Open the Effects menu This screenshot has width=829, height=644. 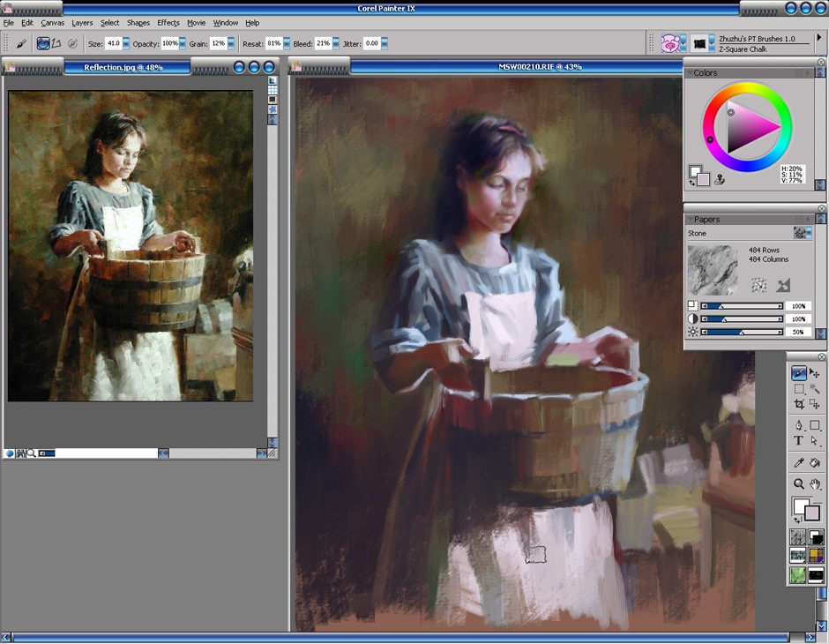(x=168, y=23)
